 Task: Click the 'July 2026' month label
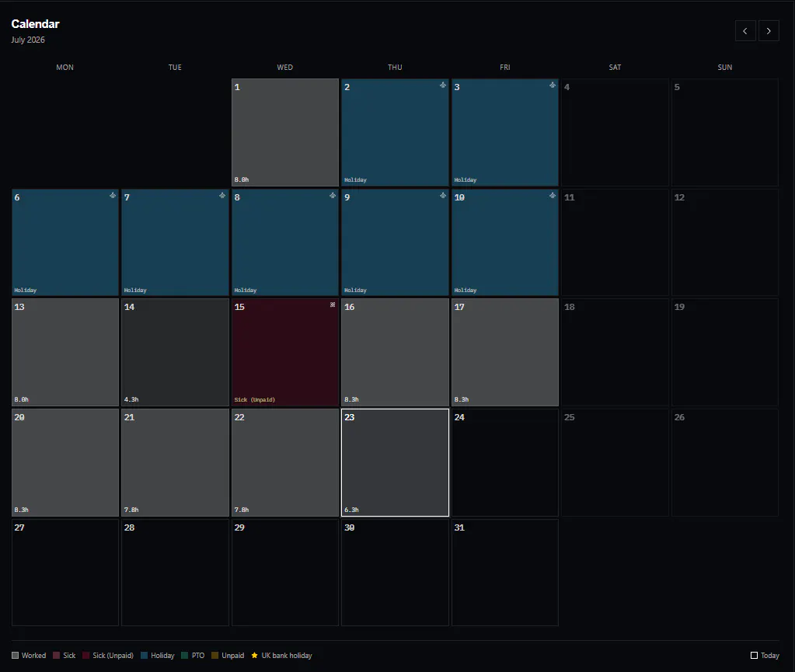click(28, 40)
